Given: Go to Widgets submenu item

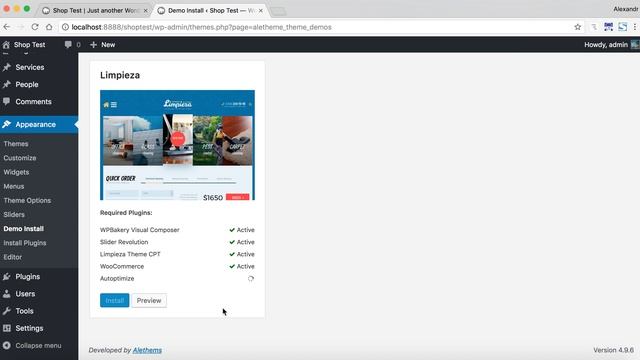Looking at the screenshot, I should pos(16,172).
